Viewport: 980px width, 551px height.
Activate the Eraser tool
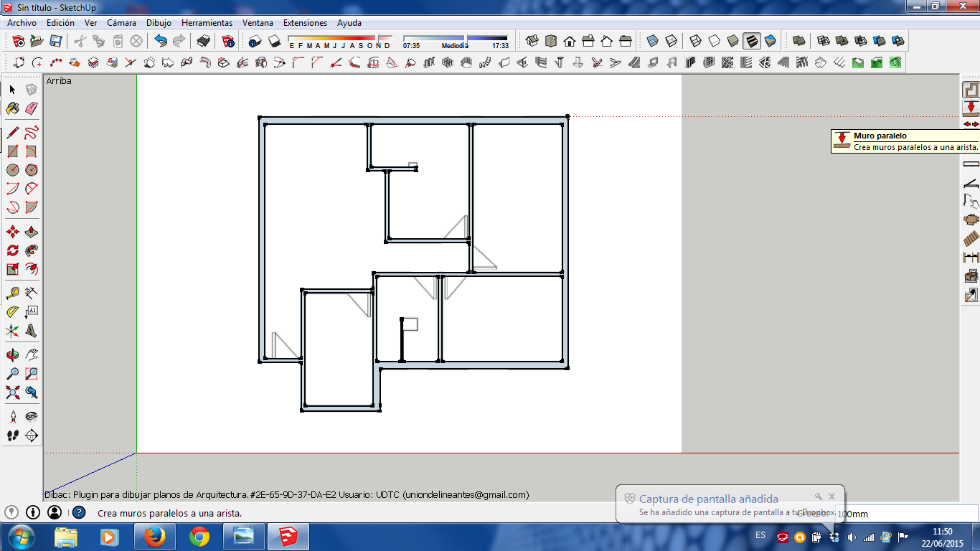pyautogui.click(x=31, y=108)
